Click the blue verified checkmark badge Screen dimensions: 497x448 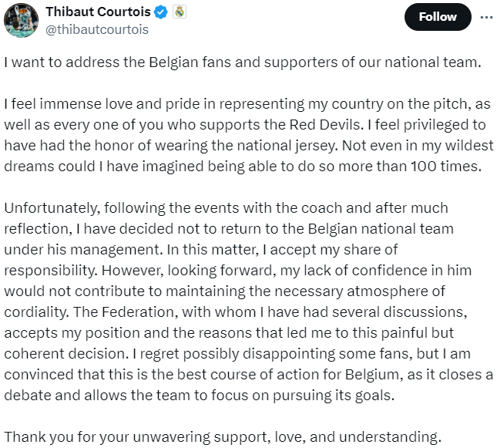click(161, 12)
